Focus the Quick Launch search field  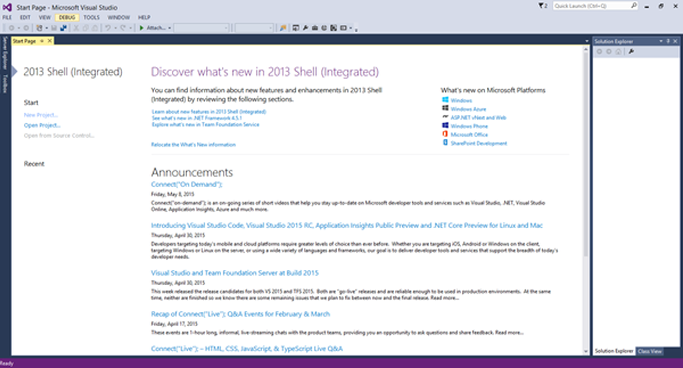[591, 6]
